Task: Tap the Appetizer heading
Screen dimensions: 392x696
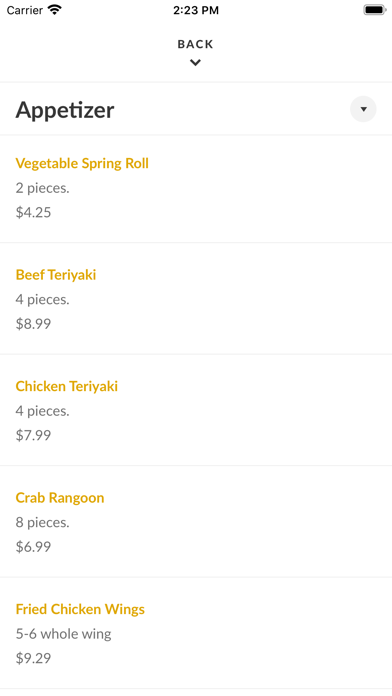Action: pyautogui.click(x=65, y=110)
